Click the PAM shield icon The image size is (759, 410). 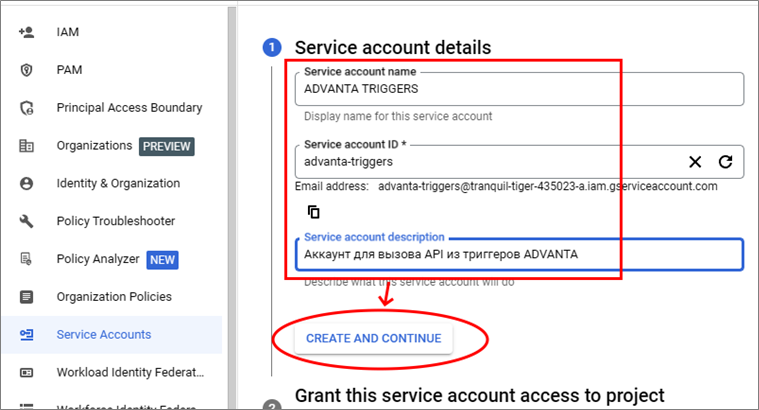pos(26,70)
